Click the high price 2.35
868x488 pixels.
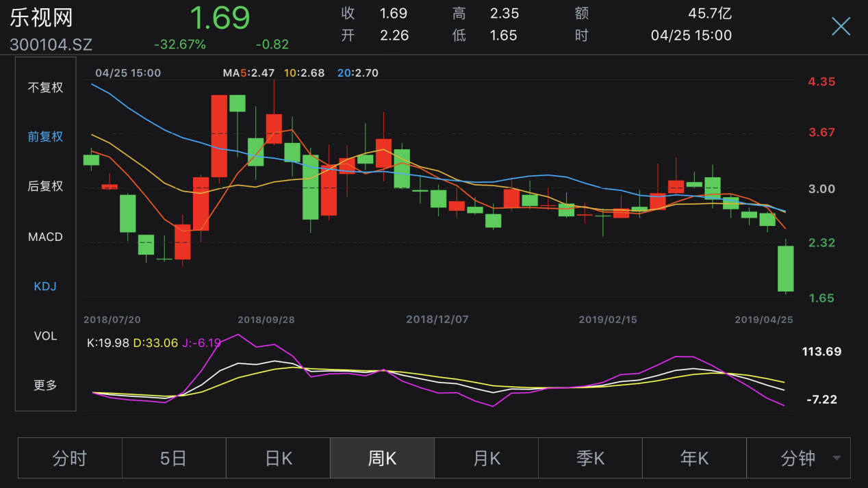(505, 14)
